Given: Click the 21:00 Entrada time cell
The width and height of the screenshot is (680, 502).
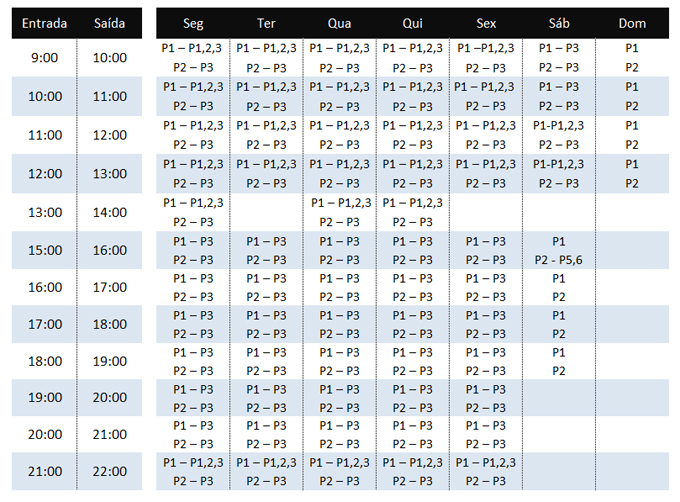Looking at the screenshot, I should point(44,472).
